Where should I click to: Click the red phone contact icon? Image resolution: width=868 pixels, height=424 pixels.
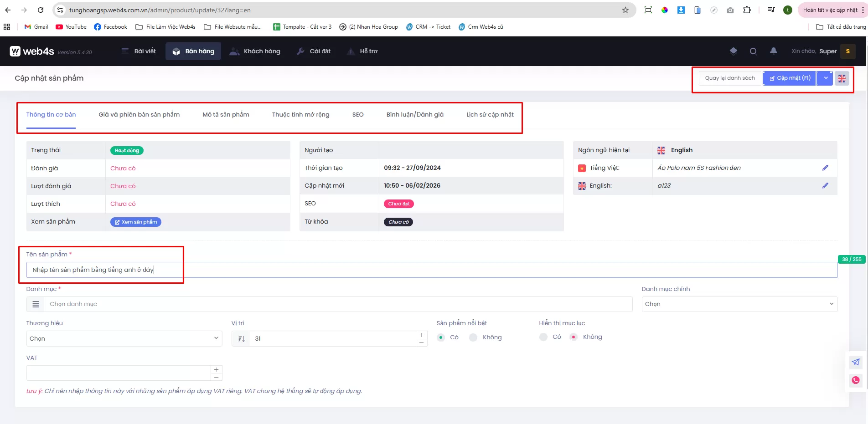tap(855, 380)
